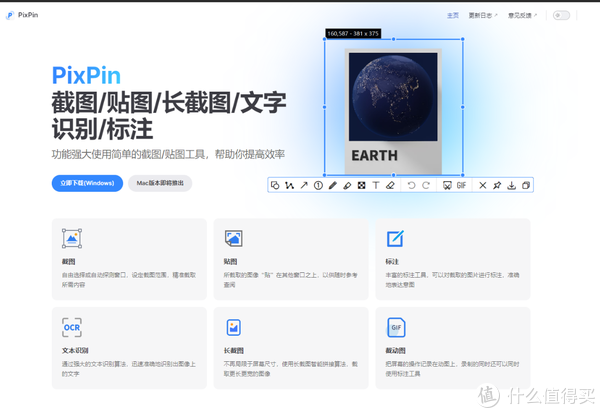
Task: Select the highlighter marker tool
Action: pyautogui.click(x=347, y=185)
